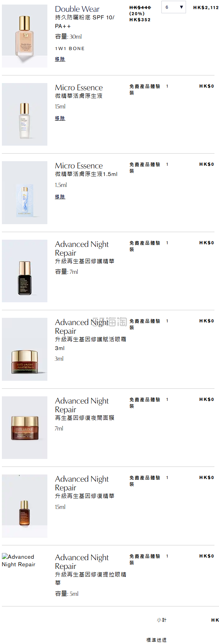The width and height of the screenshot is (219, 644).
Task: Open the Advanced Night Repair eye cream jar image
Action: pyautogui.click(x=25, y=349)
